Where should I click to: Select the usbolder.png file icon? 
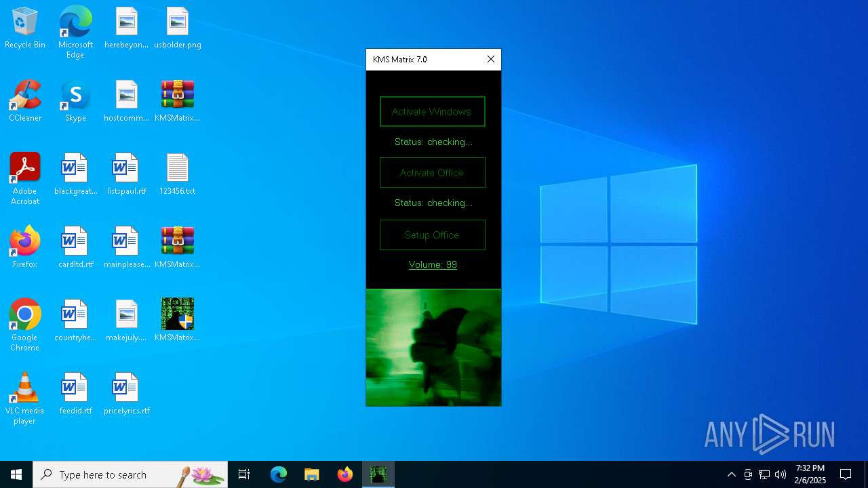tap(178, 28)
